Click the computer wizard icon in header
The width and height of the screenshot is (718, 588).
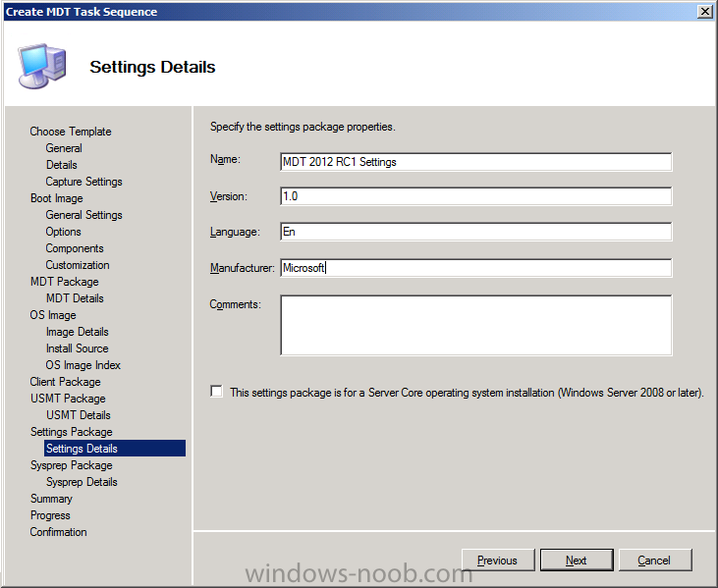coord(42,66)
